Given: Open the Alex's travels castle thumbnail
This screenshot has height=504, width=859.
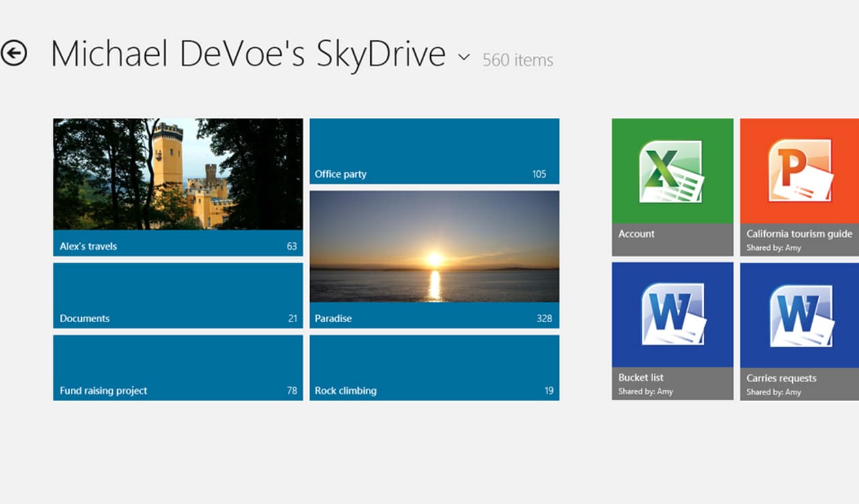Looking at the screenshot, I should coord(178,174).
